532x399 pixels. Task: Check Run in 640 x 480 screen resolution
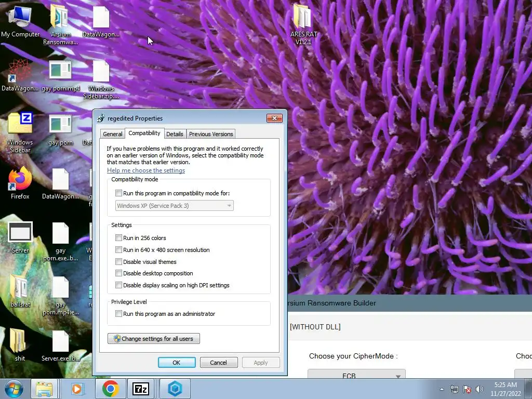[x=118, y=250]
